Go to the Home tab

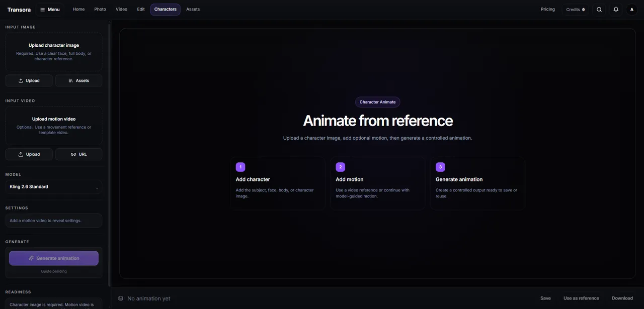pyautogui.click(x=78, y=10)
